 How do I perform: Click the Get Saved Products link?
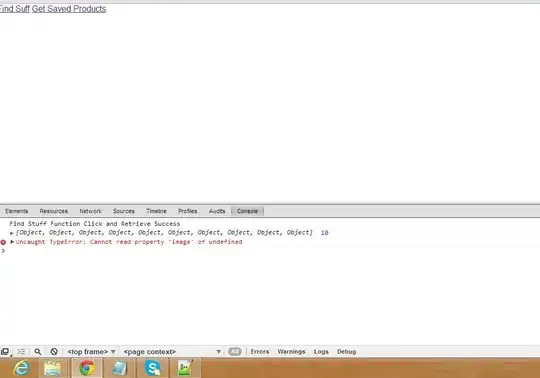pyautogui.click(x=69, y=9)
